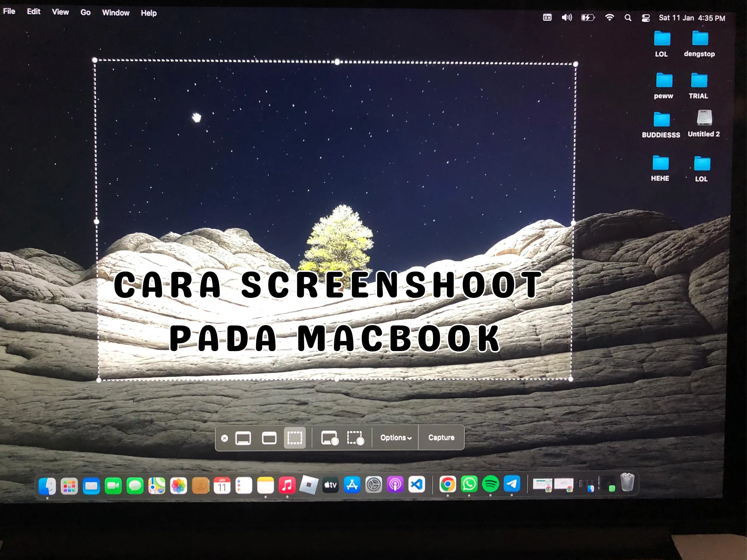This screenshot has width=747, height=560.
Task: Select the BUDDIESSS folder
Action: click(661, 125)
